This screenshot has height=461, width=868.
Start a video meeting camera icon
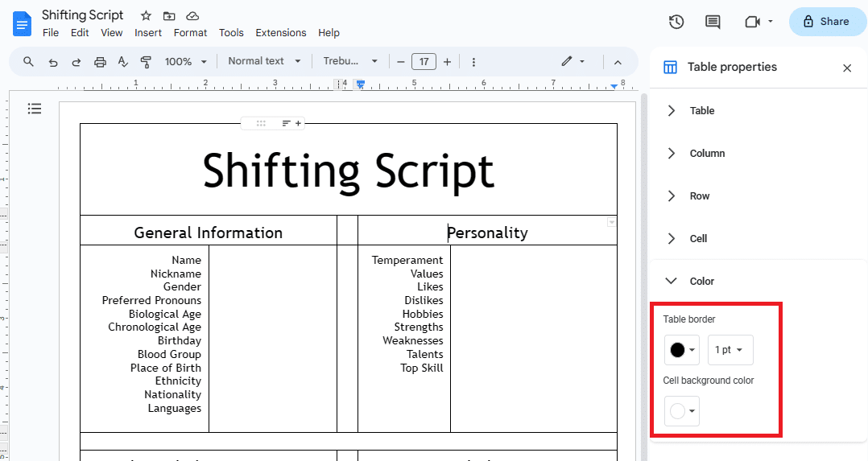click(x=752, y=22)
